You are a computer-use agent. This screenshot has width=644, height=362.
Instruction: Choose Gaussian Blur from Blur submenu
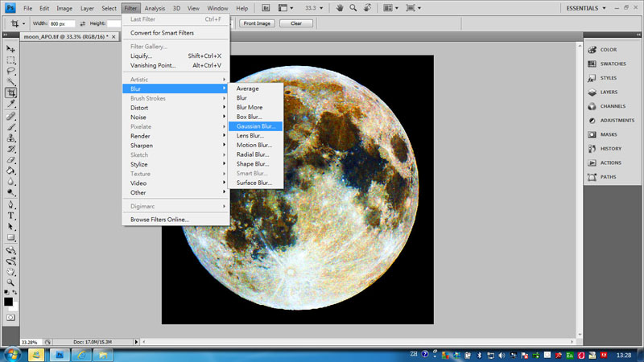coord(255,126)
